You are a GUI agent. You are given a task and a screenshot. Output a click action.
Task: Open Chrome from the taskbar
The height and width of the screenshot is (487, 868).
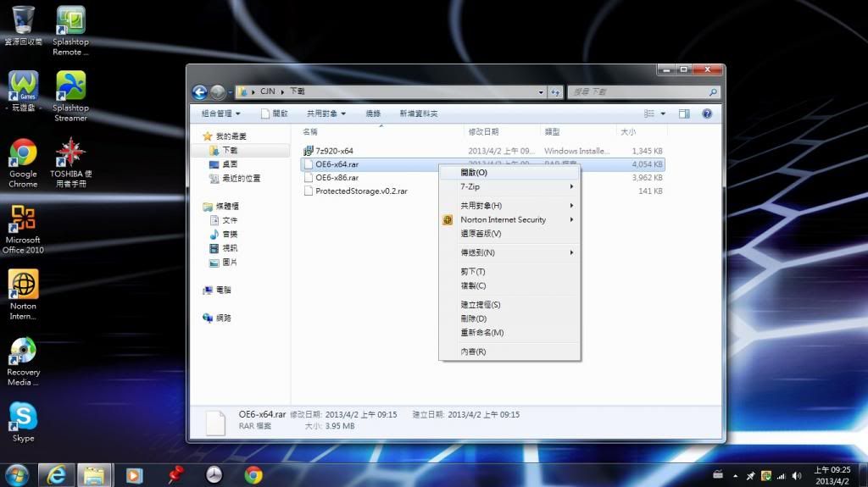point(253,475)
